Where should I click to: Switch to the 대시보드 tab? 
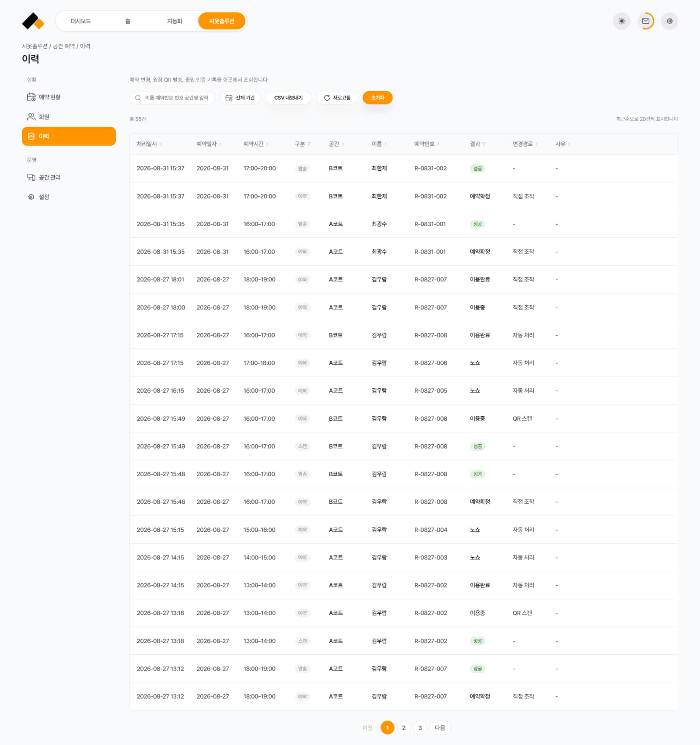pyautogui.click(x=81, y=21)
